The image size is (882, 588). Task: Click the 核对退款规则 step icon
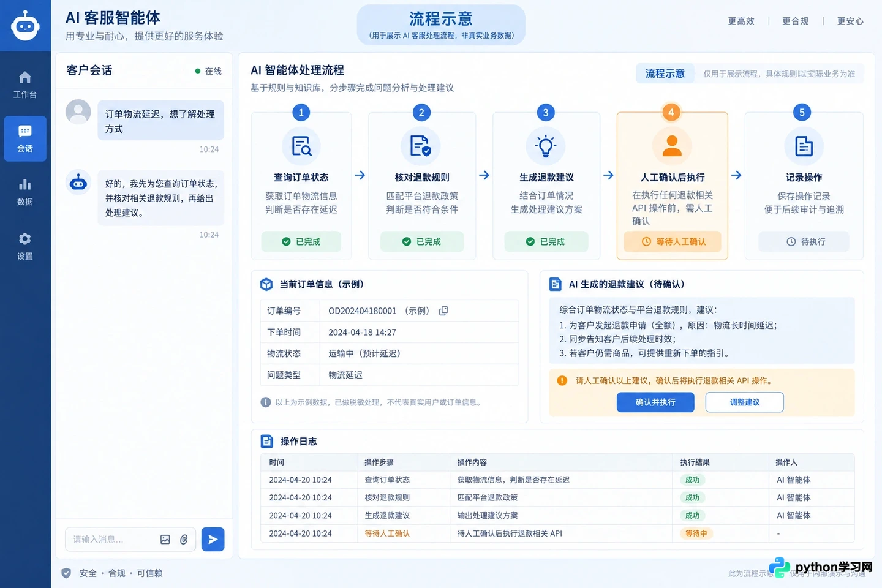421,146
